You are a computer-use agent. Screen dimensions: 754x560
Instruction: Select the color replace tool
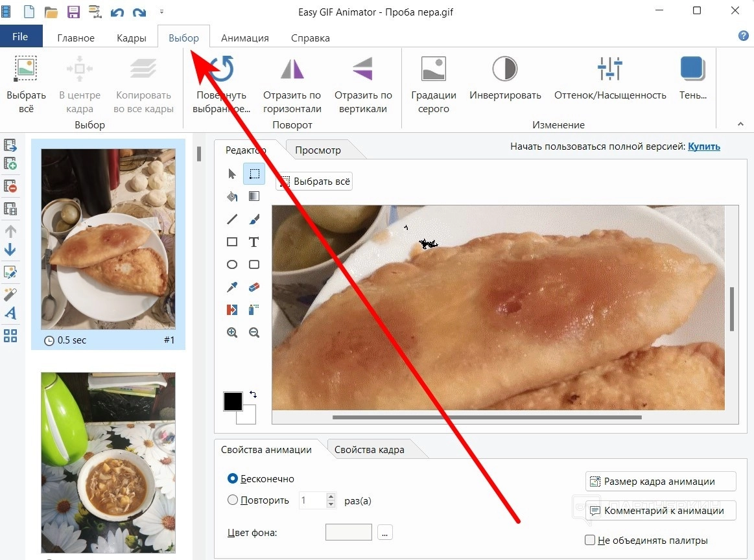232,310
